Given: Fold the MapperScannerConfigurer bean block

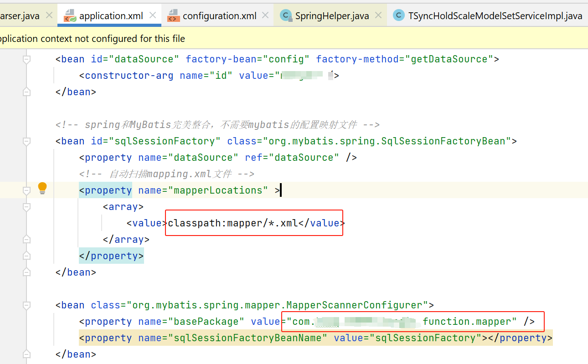Looking at the screenshot, I should pos(26,305).
